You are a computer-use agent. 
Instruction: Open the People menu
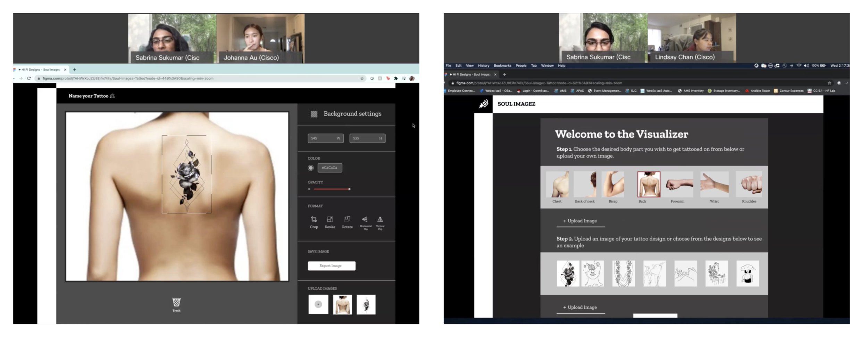(x=521, y=66)
